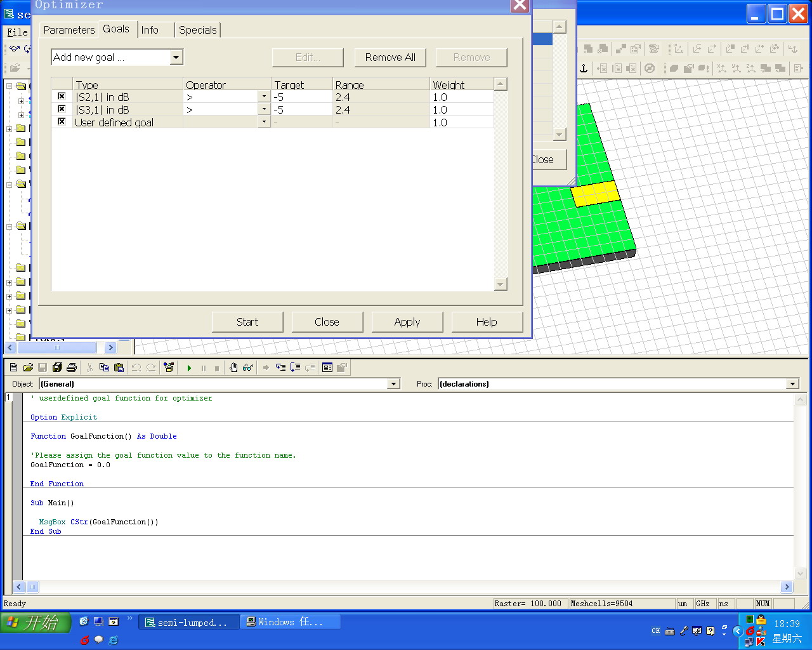Click the goals list scroll down arrow
This screenshot has width=812, height=650.
coord(501,284)
